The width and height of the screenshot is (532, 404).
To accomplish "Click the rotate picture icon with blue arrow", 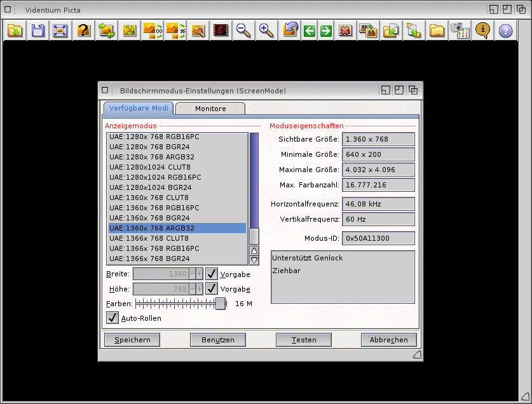I will pos(290,30).
